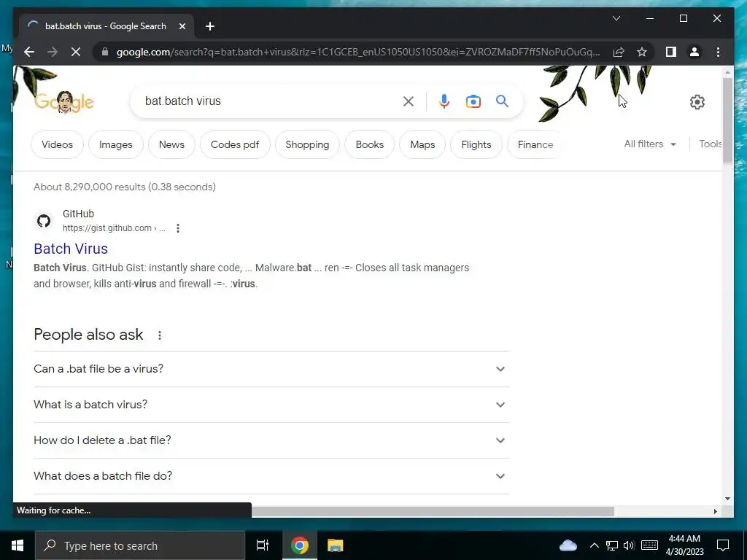This screenshot has height=560, width=747.
Task: Open gist.github.com URL breadcrumb
Action: coord(114,228)
